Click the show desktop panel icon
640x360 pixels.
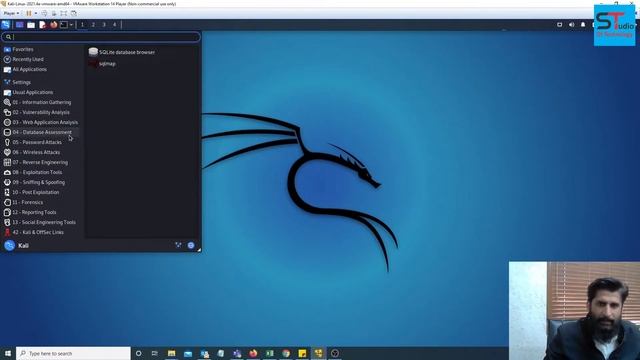[x=20, y=25]
